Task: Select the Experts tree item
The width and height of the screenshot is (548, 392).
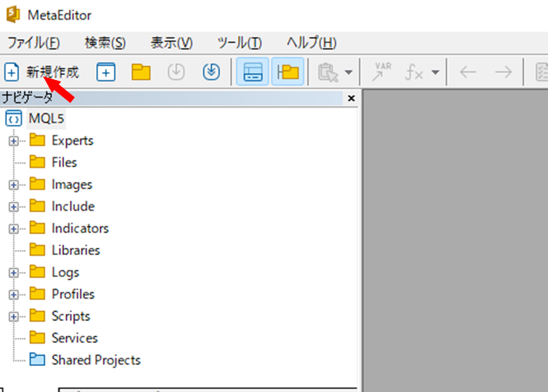Action: coord(72,141)
